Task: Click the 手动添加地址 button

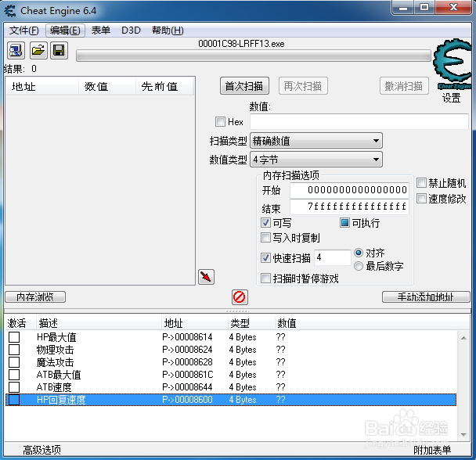Action: pos(426,296)
